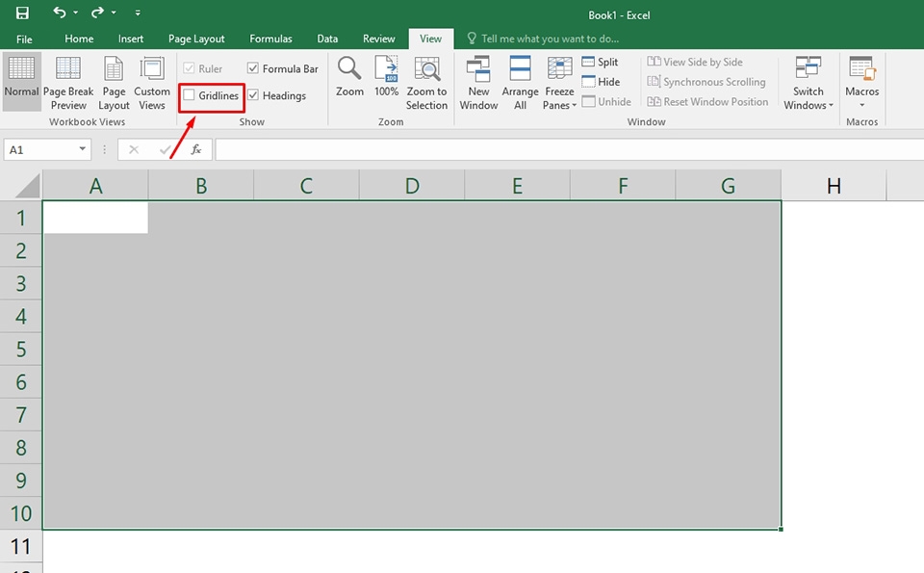The width and height of the screenshot is (924, 573).
Task: Switch to Page Break Preview
Action: point(68,83)
